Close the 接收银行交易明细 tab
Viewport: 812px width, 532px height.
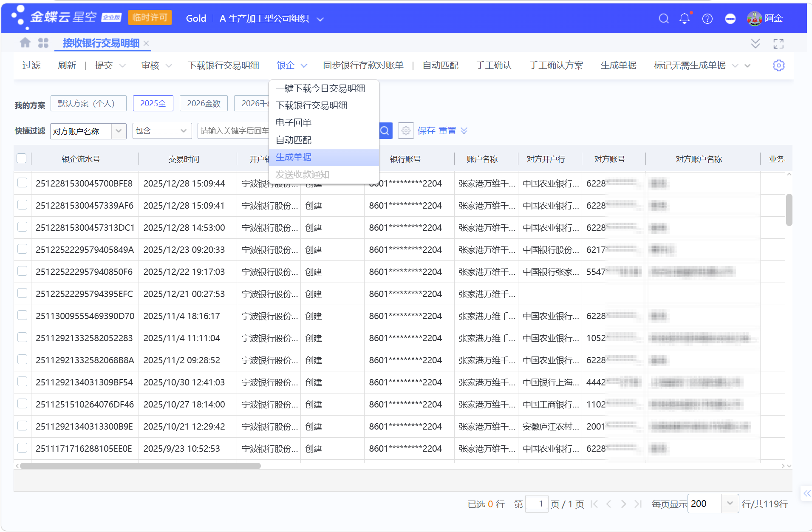click(146, 43)
